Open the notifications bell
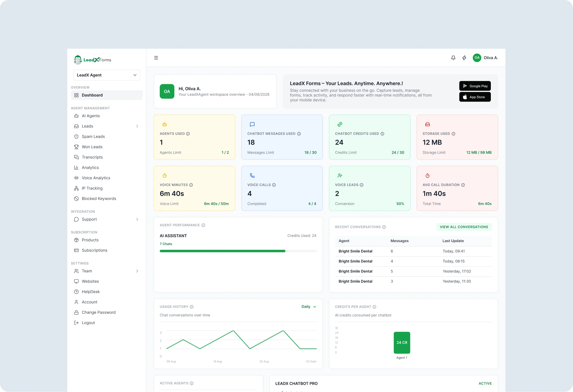Image resolution: width=573 pixels, height=392 pixels. pos(453,58)
